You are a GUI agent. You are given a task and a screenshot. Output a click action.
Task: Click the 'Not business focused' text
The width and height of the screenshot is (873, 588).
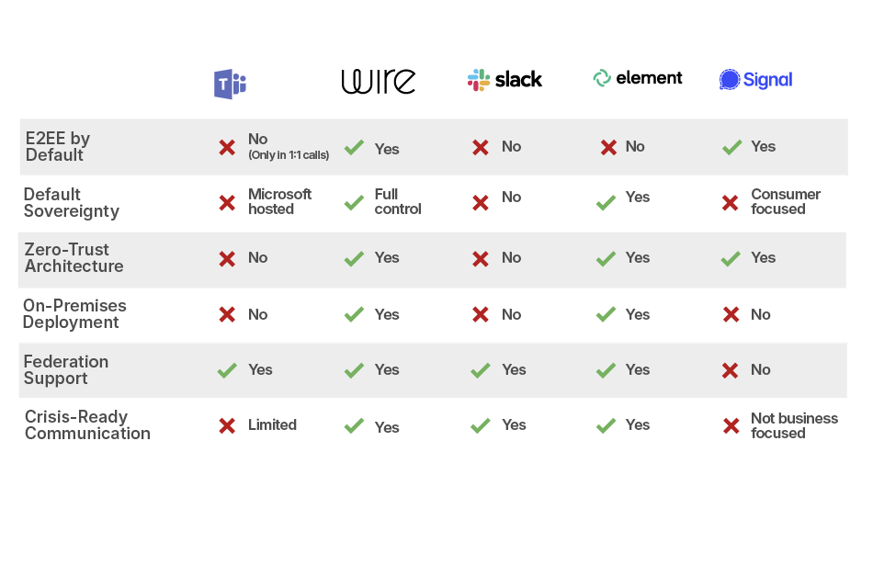[794, 425]
